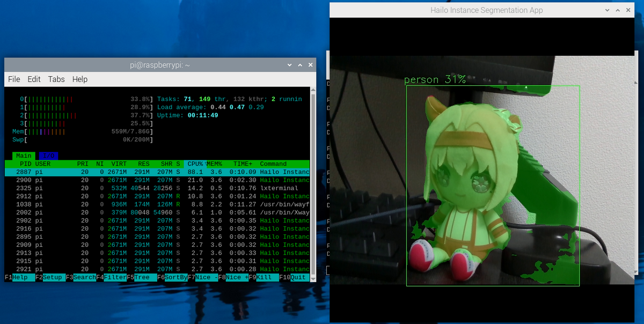The image size is (644, 324).
Task: Open the Tabs menu in terminal
Action: coord(56,79)
